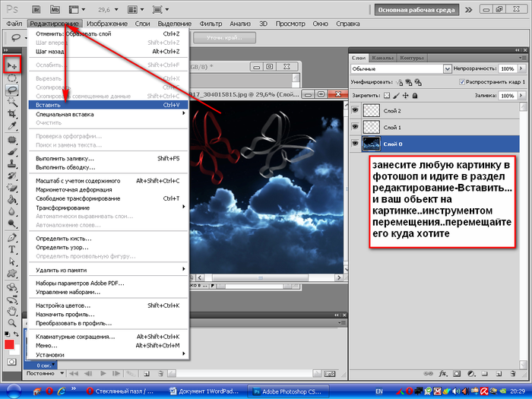Select the Clone Stamp tool

point(12,163)
